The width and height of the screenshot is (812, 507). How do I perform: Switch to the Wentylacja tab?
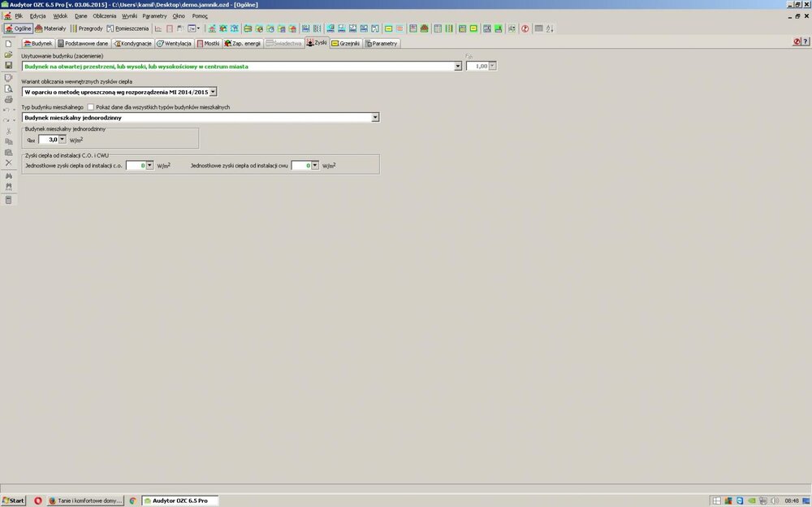[x=174, y=43]
